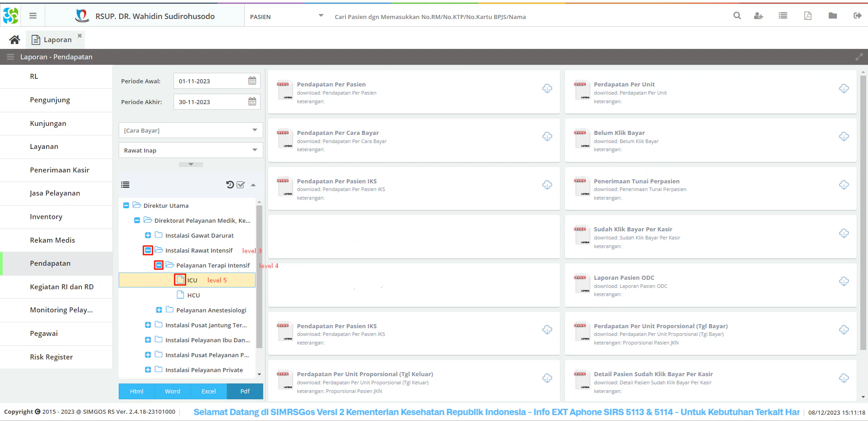This screenshot has height=421, width=868.
Task: Select the HCU tree item
Action: (187, 295)
